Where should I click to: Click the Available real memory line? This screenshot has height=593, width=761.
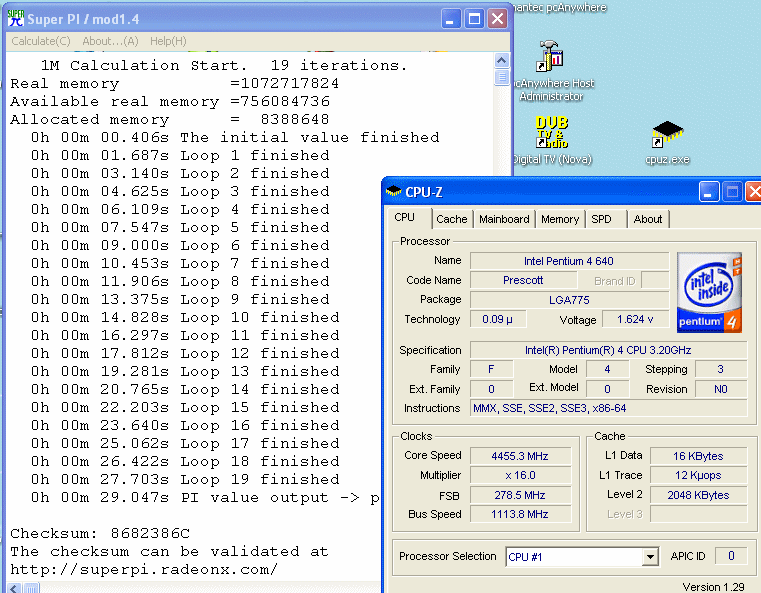[x=170, y=101]
